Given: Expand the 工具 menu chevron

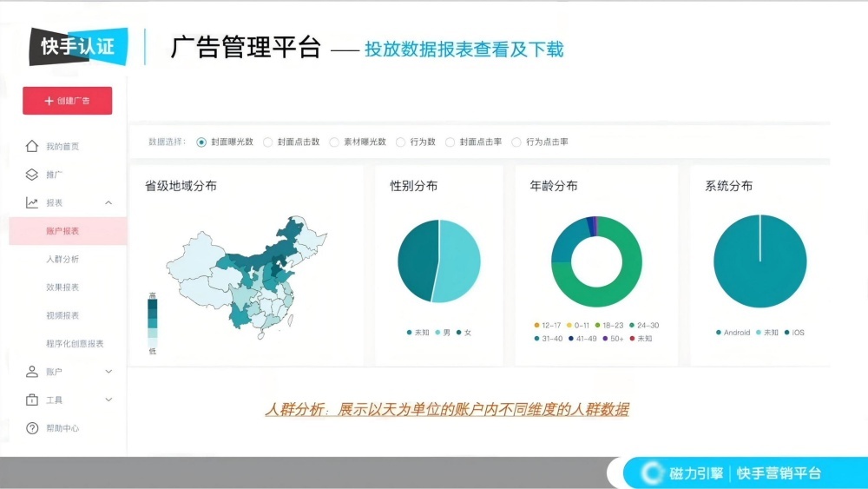Looking at the screenshot, I should click(x=108, y=400).
